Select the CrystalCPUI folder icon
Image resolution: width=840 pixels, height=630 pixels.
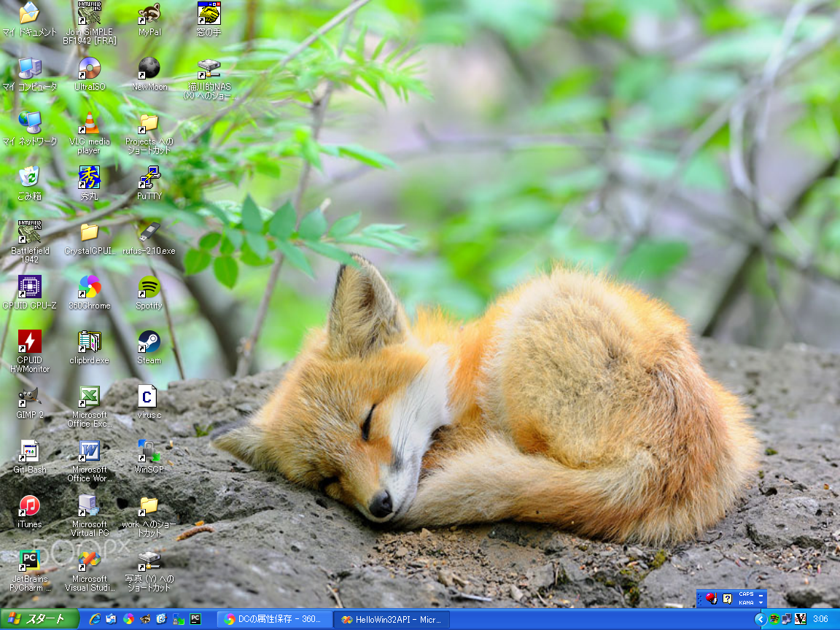pos(90,238)
